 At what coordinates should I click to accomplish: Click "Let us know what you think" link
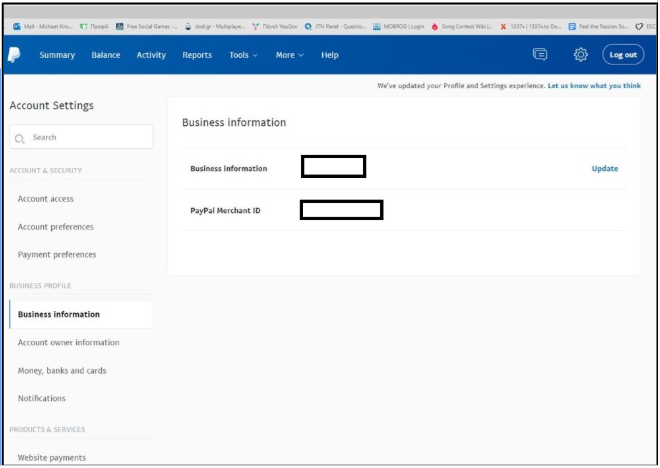[x=594, y=86]
